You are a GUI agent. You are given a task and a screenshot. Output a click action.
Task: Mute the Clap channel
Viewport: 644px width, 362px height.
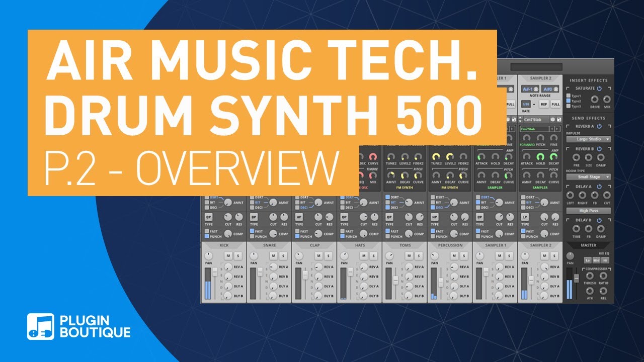click(318, 256)
